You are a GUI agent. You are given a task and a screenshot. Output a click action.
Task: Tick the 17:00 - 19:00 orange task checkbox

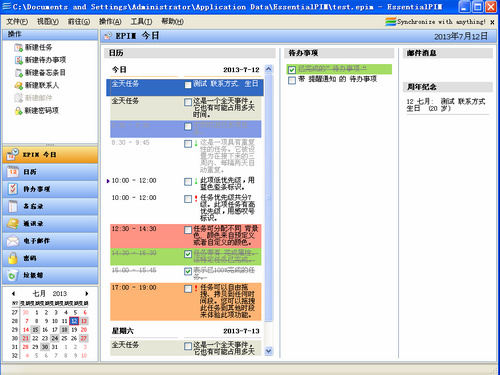click(x=188, y=289)
